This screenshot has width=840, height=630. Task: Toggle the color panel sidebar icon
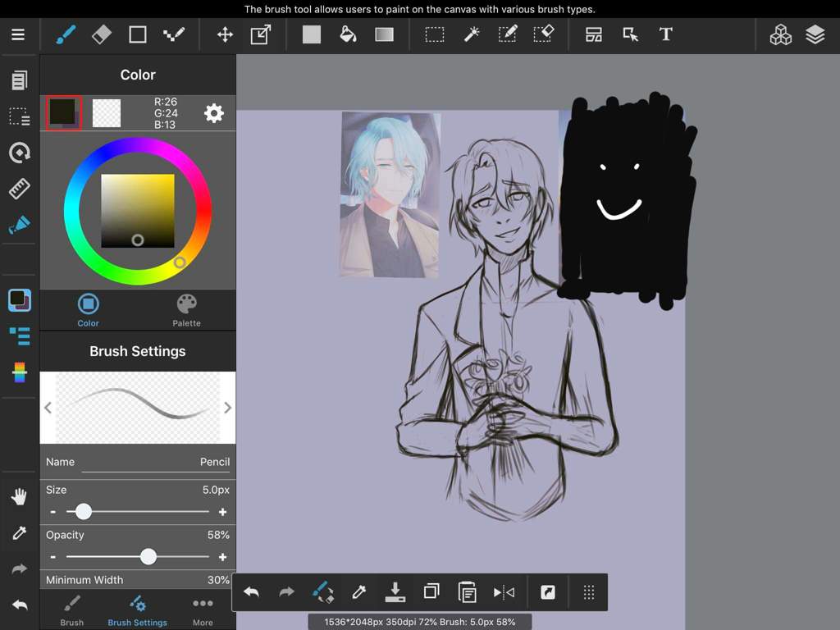20,300
